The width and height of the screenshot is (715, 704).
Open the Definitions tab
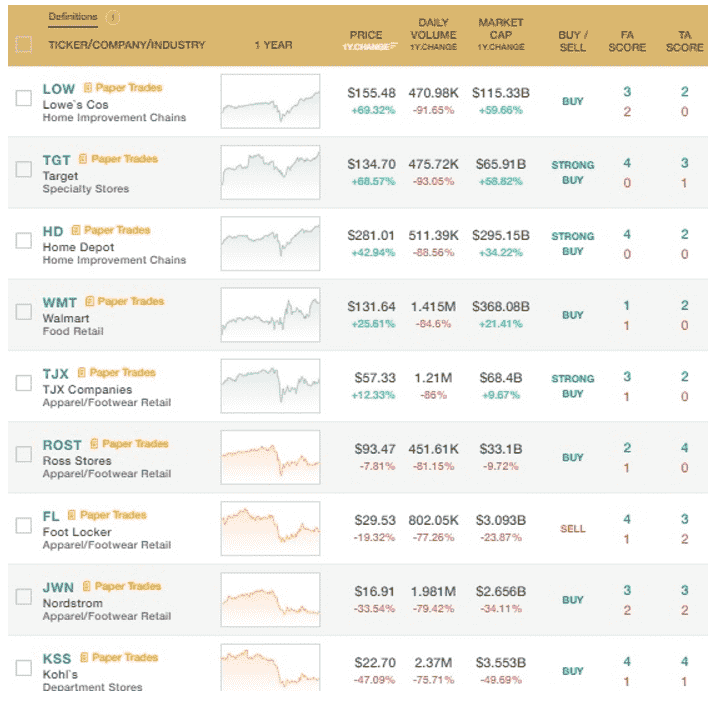coord(73,17)
